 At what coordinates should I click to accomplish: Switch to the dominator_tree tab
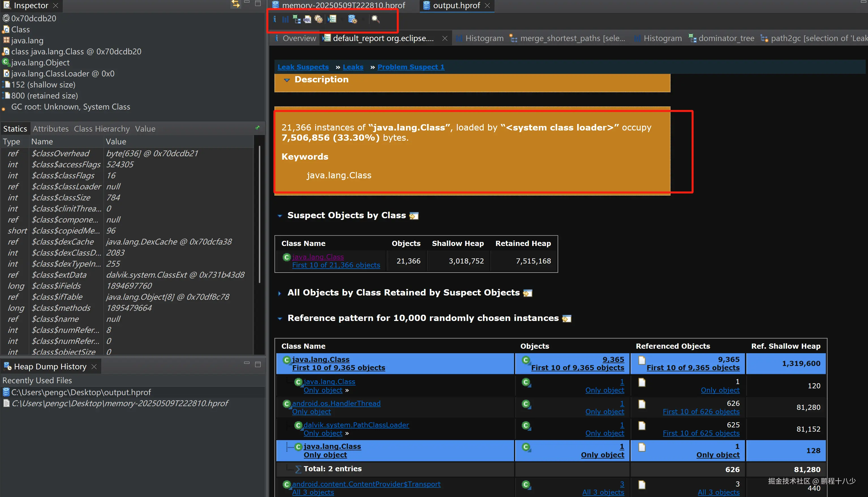click(x=726, y=38)
